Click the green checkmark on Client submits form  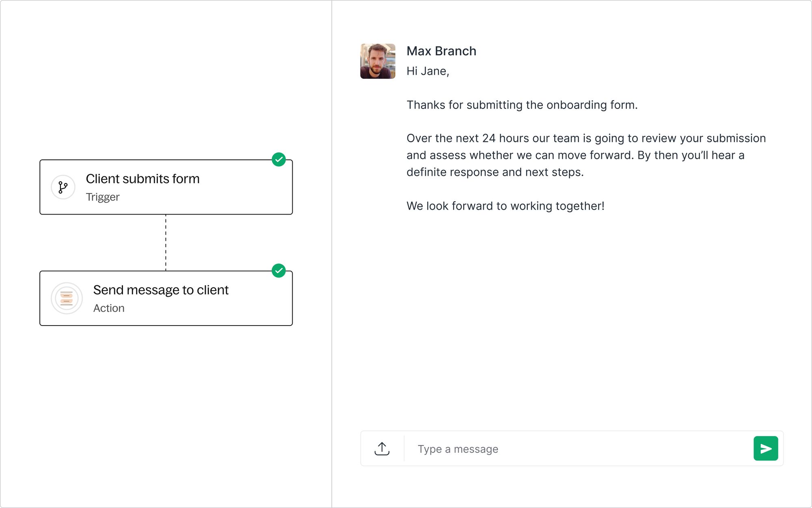coord(279,160)
